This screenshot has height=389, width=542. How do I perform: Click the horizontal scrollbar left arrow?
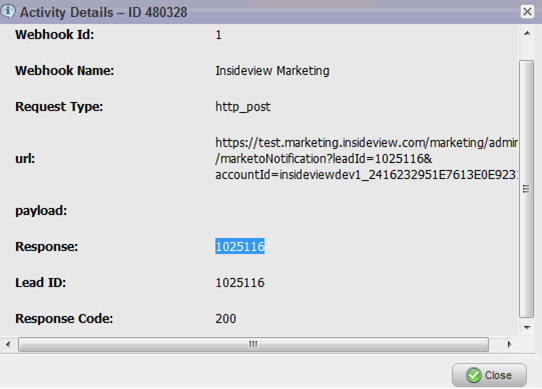pyautogui.click(x=8, y=344)
